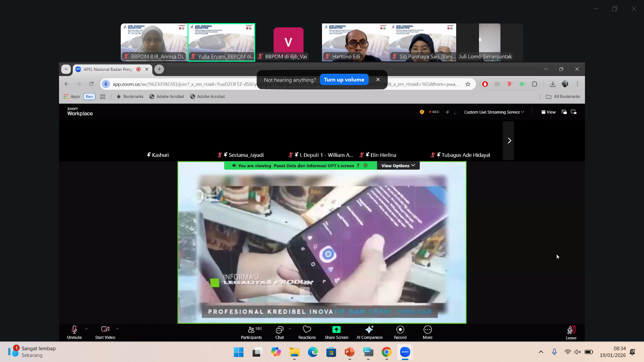Open the Reactions menu

click(x=307, y=333)
